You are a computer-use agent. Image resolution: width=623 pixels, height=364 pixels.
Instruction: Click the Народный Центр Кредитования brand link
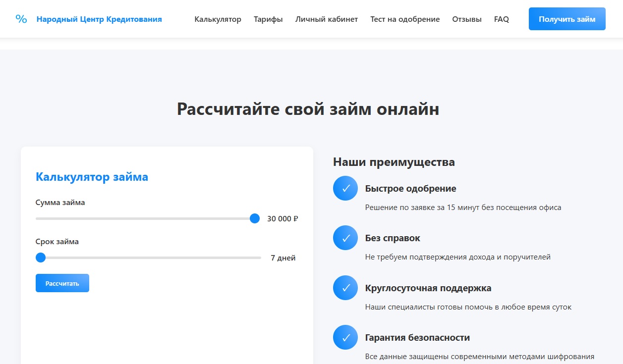tap(99, 19)
